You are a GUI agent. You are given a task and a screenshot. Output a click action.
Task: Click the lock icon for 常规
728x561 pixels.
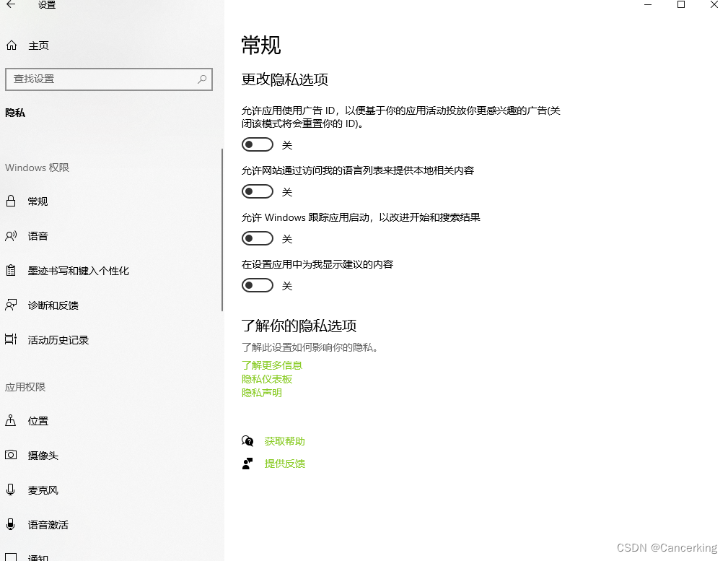[11, 201]
